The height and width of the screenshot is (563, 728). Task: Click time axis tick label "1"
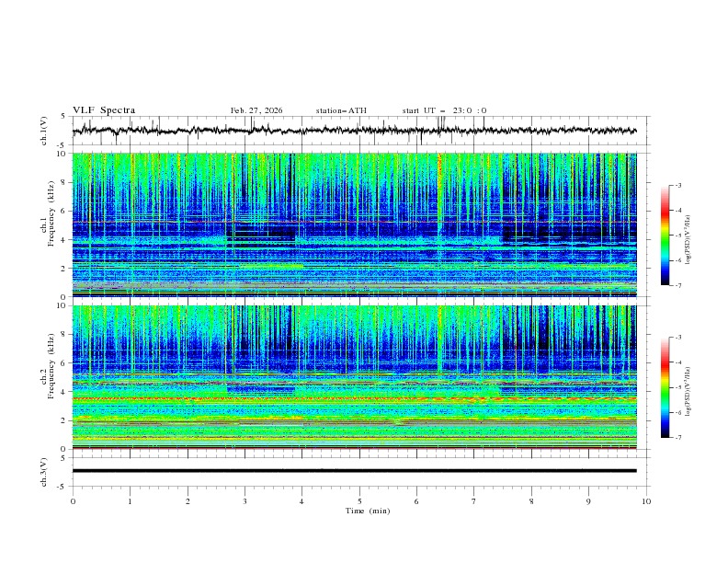[130, 501]
